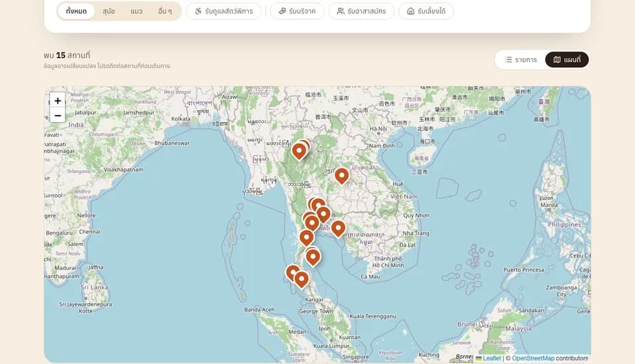Switch to รายการ list view
The image size is (635, 364).
pos(521,59)
